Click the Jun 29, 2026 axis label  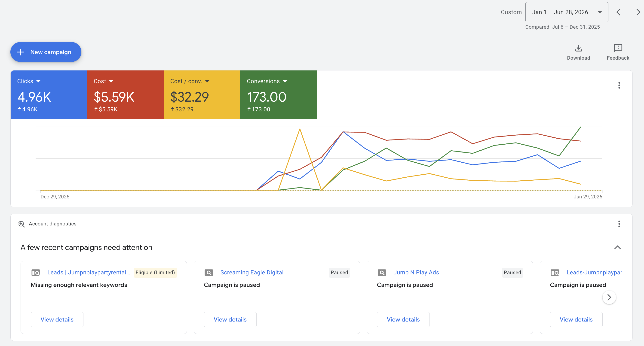[588, 197]
